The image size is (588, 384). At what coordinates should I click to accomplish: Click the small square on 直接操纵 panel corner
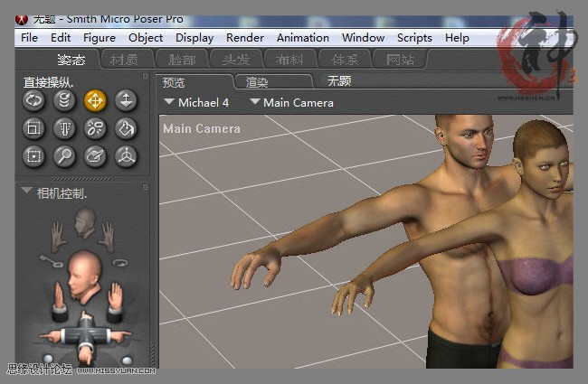tap(145, 77)
